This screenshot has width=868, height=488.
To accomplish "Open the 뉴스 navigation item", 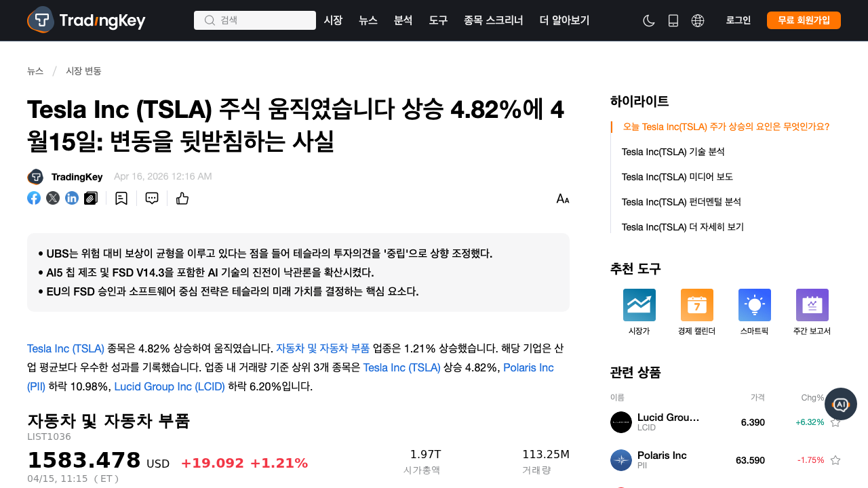I will tap(368, 20).
